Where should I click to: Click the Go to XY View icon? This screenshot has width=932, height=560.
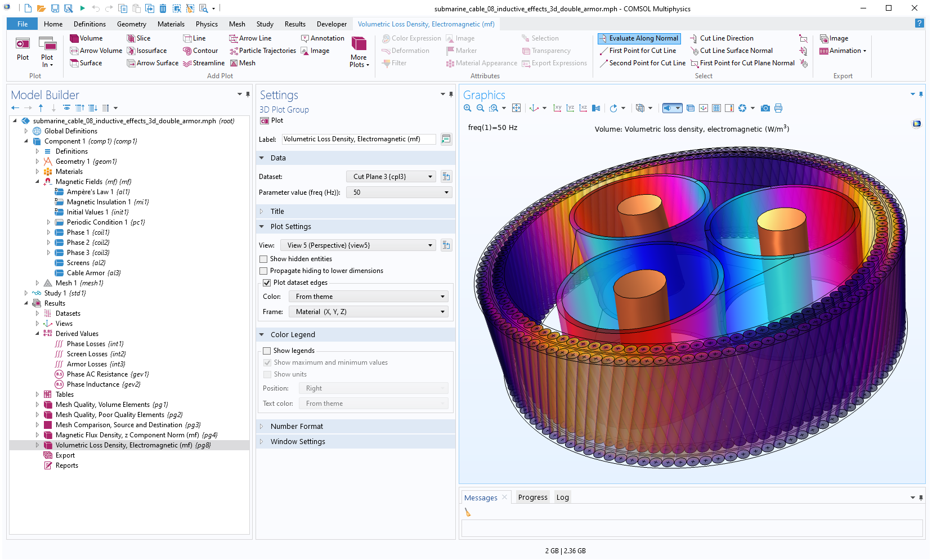[x=557, y=108]
